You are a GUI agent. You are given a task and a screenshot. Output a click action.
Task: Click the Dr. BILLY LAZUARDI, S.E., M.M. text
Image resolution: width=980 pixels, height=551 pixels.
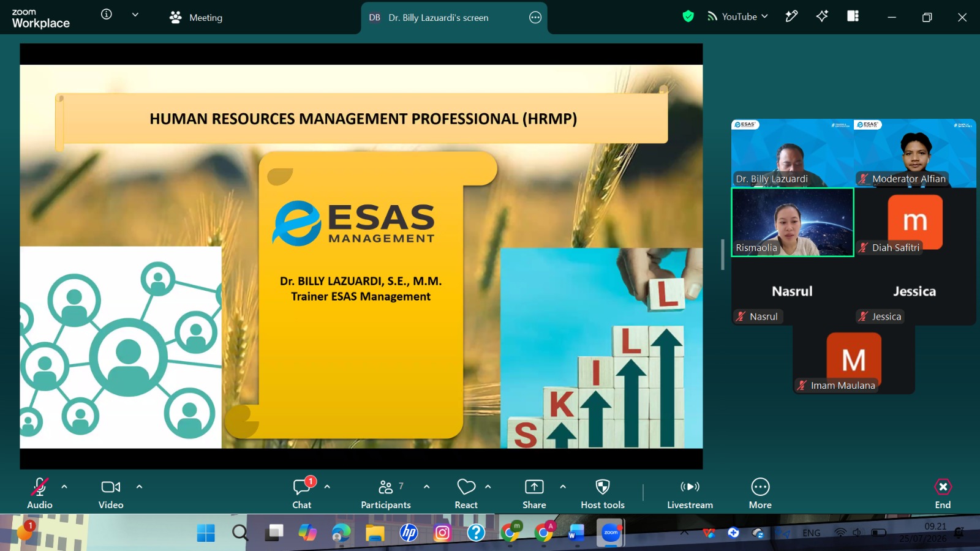coord(361,281)
